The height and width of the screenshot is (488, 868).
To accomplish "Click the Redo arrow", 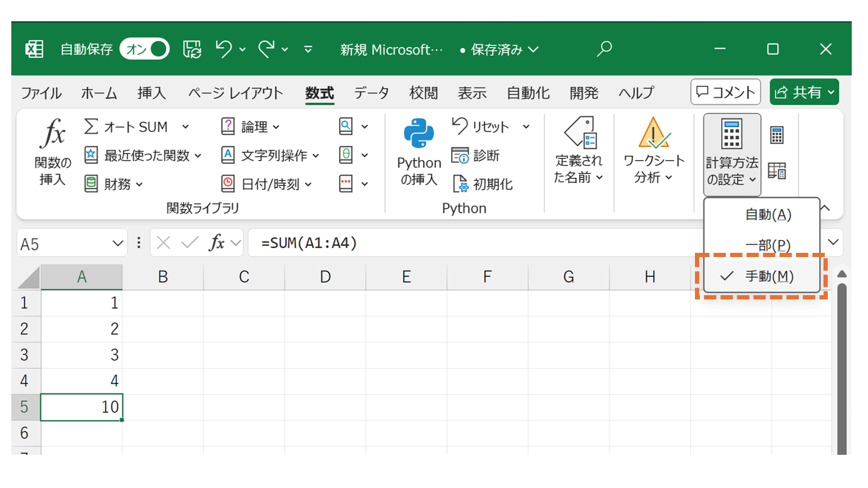I will [266, 49].
